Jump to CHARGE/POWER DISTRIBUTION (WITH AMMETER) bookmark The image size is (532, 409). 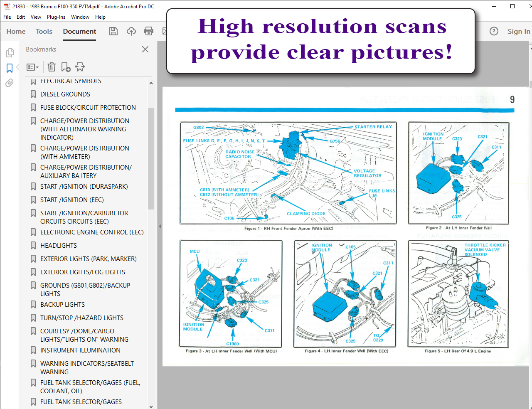click(x=85, y=153)
